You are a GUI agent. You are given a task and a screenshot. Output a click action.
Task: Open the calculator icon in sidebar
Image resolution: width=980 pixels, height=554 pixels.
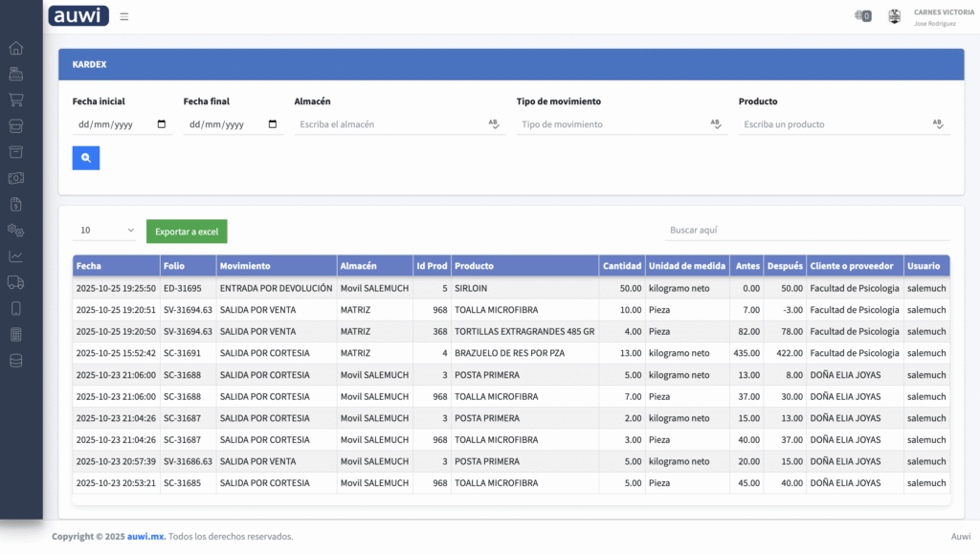pos(15,334)
